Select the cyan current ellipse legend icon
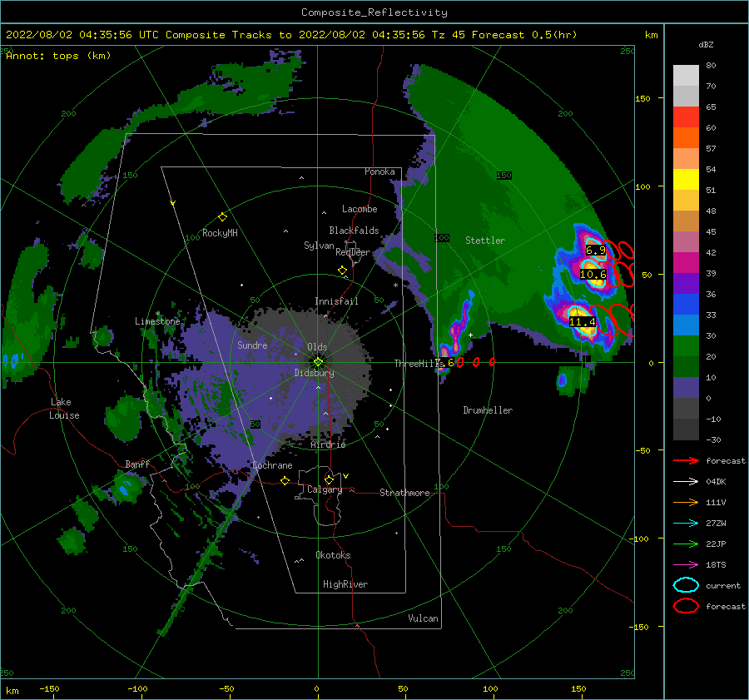Screen dimensions: 749x700 click(x=686, y=585)
